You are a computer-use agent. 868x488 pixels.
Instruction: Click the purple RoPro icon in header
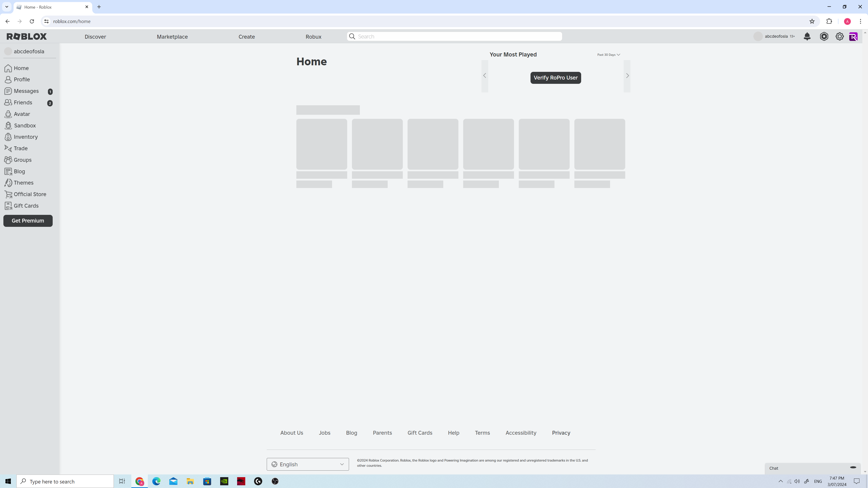tap(853, 36)
